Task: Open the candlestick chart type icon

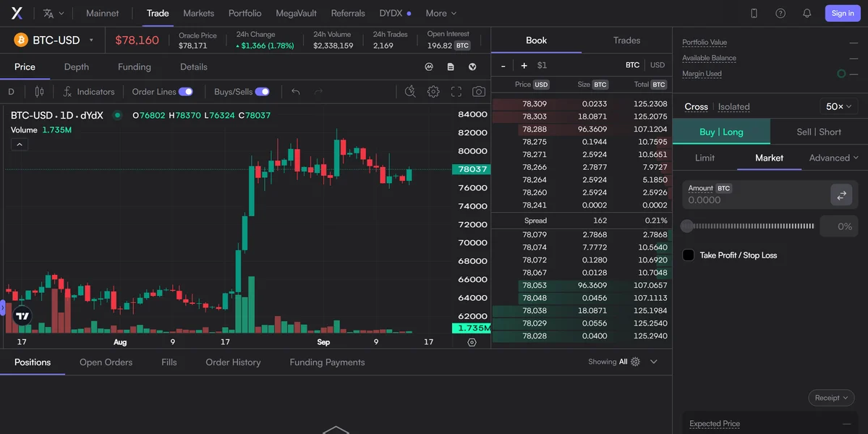Action: [x=39, y=92]
